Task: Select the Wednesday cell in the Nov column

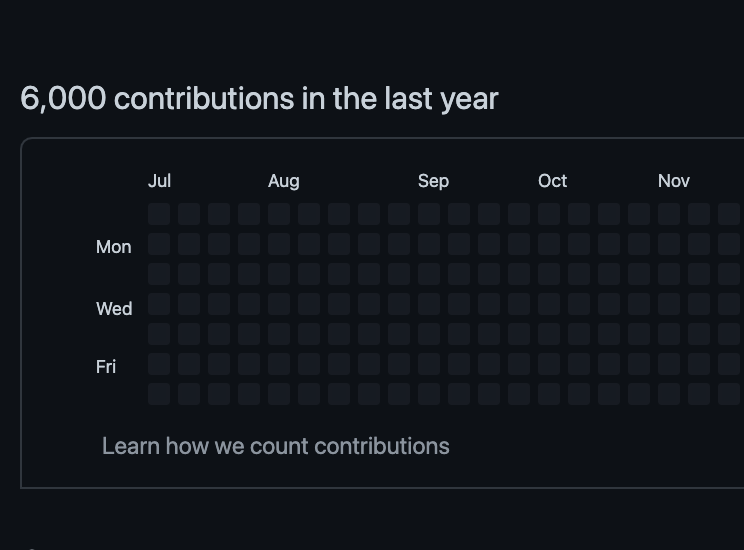Action: pos(669,304)
